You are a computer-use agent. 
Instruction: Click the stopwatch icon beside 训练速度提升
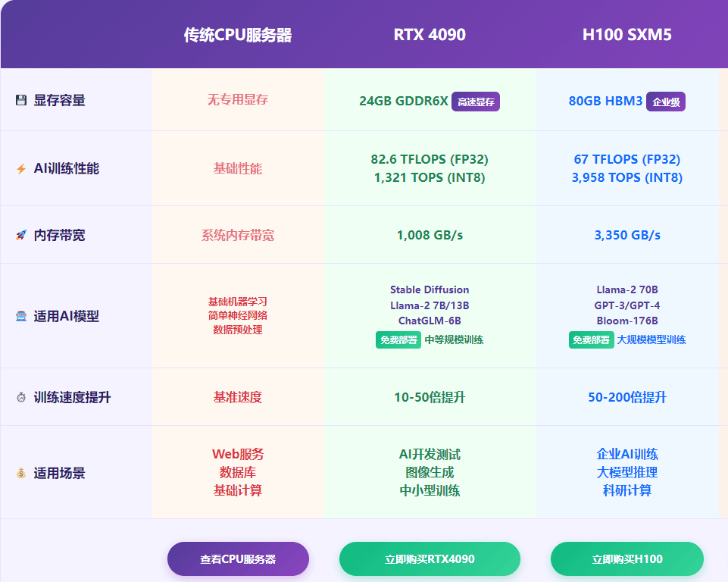click(21, 397)
